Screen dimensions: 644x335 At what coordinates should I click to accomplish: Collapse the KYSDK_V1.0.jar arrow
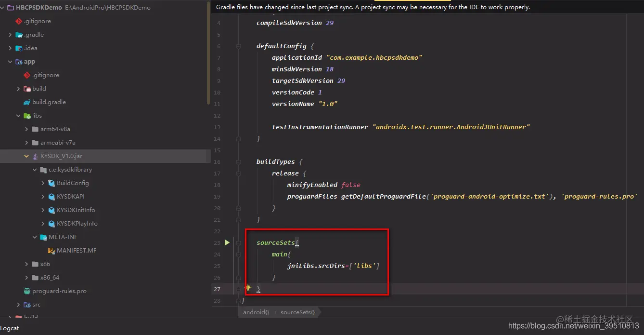click(x=26, y=156)
